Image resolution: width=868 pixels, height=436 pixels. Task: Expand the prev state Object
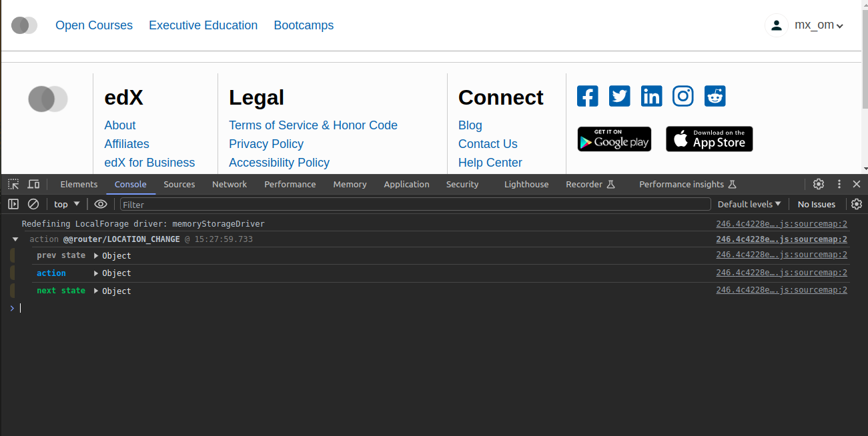click(x=96, y=255)
